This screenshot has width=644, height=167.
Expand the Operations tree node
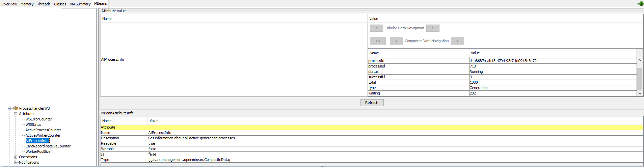(x=16, y=157)
